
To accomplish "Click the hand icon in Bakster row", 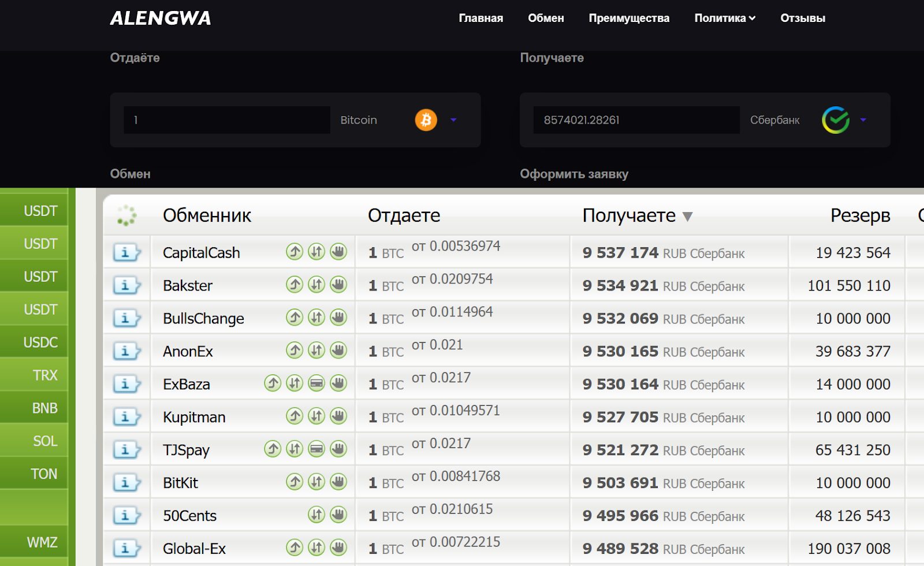I will [338, 285].
